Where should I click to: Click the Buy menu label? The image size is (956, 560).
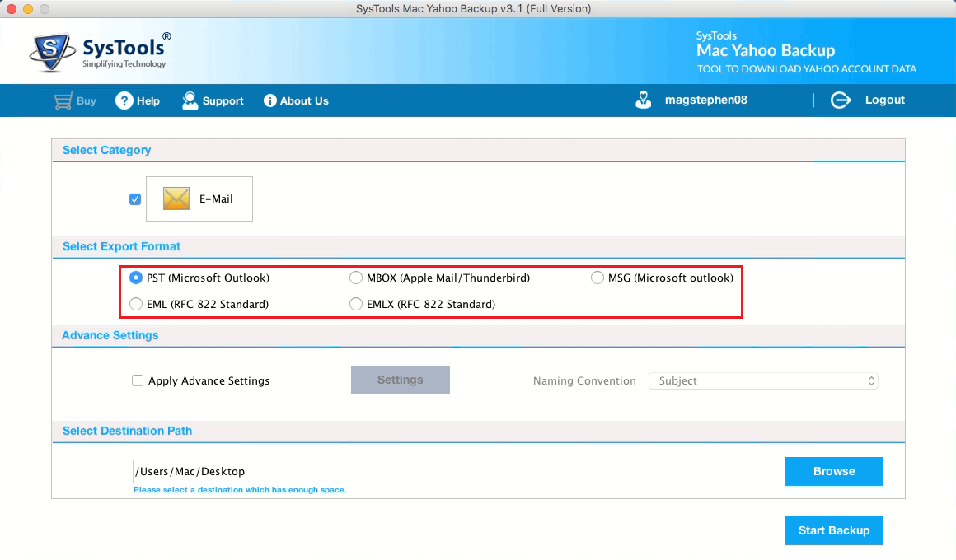(87, 101)
